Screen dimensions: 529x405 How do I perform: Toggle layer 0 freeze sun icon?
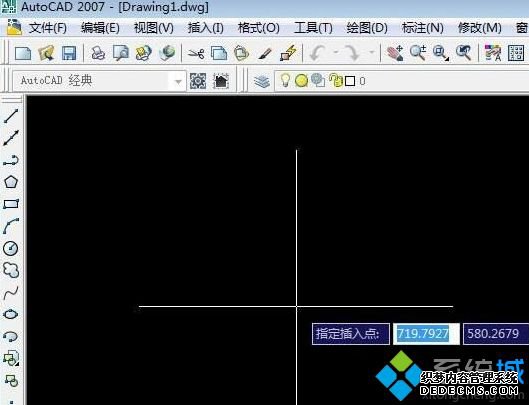(301, 81)
